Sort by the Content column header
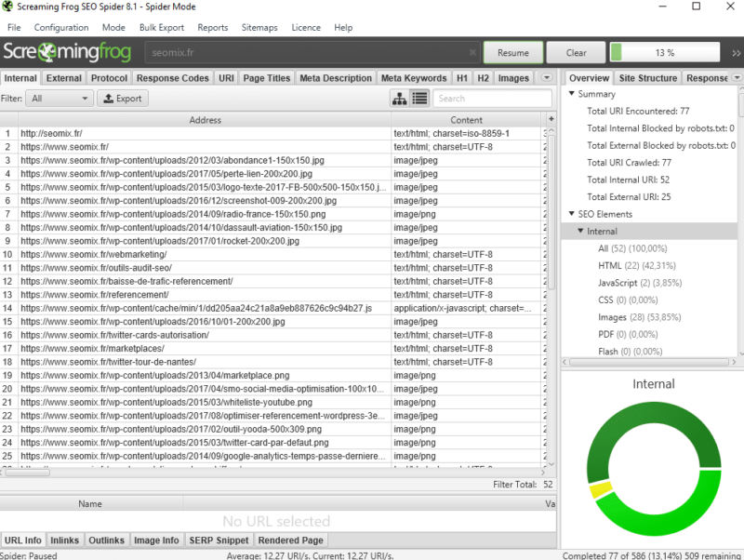Image resolution: width=744 pixels, height=560 pixels. coord(466,120)
